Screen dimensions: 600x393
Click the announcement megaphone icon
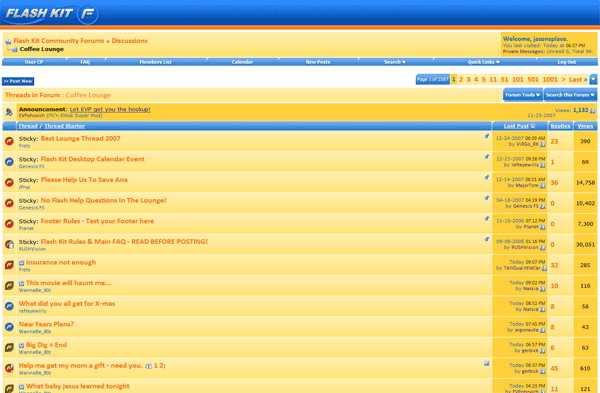coord(9,112)
